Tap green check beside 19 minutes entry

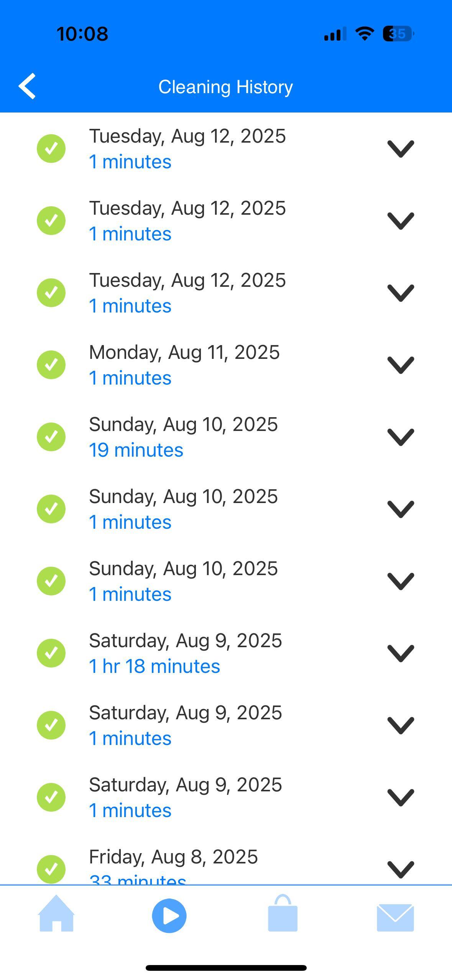51,437
